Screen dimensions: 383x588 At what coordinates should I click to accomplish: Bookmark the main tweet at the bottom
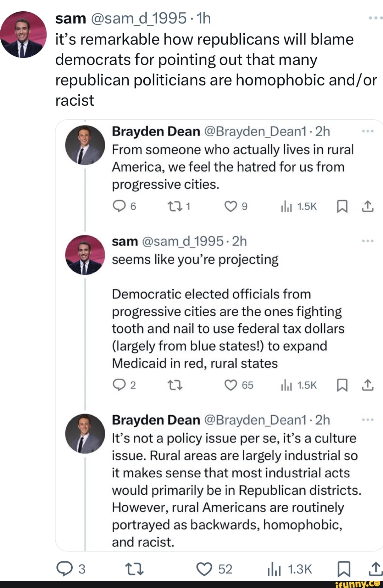click(x=343, y=569)
